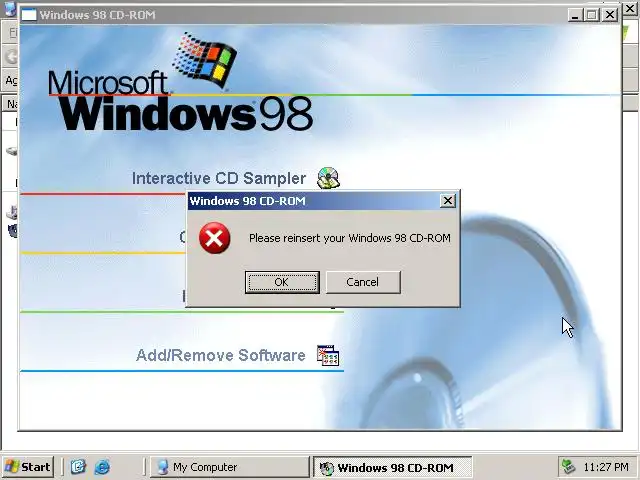This screenshot has width=640, height=480.
Task: Maximize the Windows 98 CD-ROM window
Action: (592, 15)
